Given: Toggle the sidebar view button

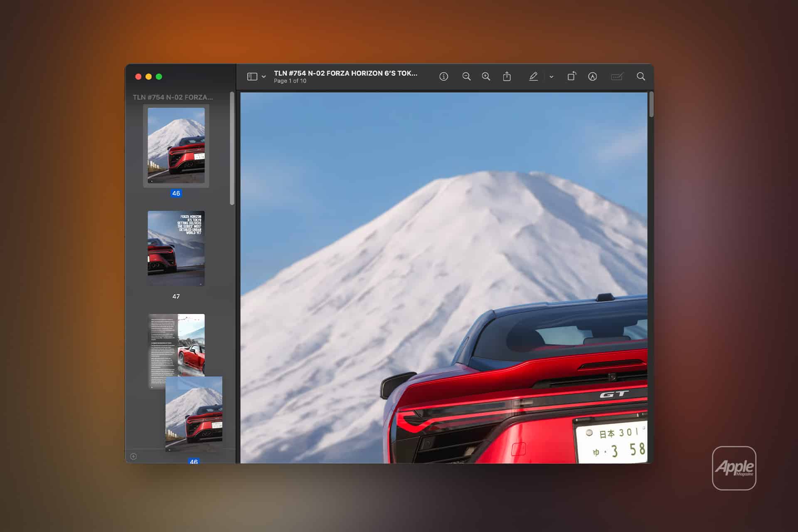Looking at the screenshot, I should 252,76.
